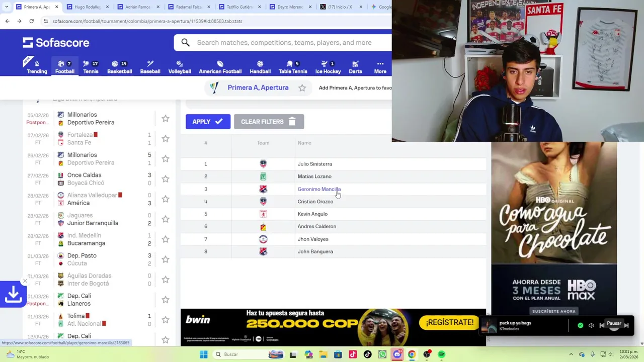Viewport: 644px width, 362px height.
Task: Switch to the Dayro Moreno browser tab
Action: pos(290,7)
